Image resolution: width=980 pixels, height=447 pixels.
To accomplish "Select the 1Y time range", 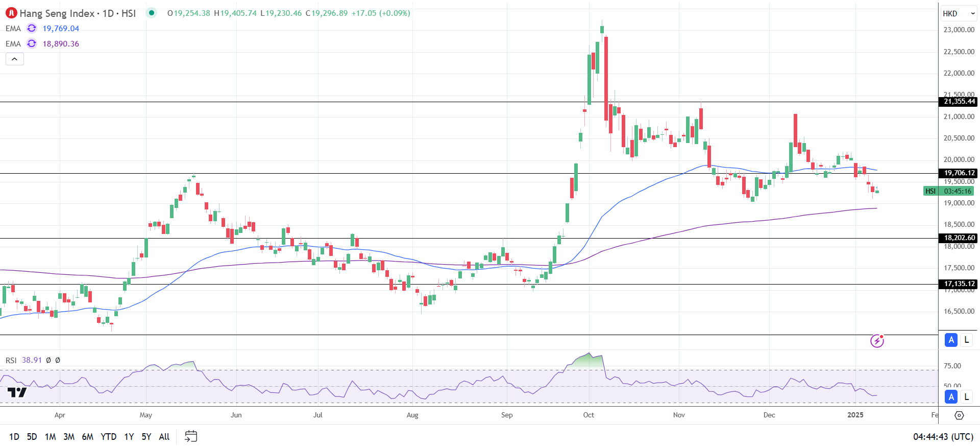I will pos(129,437).
